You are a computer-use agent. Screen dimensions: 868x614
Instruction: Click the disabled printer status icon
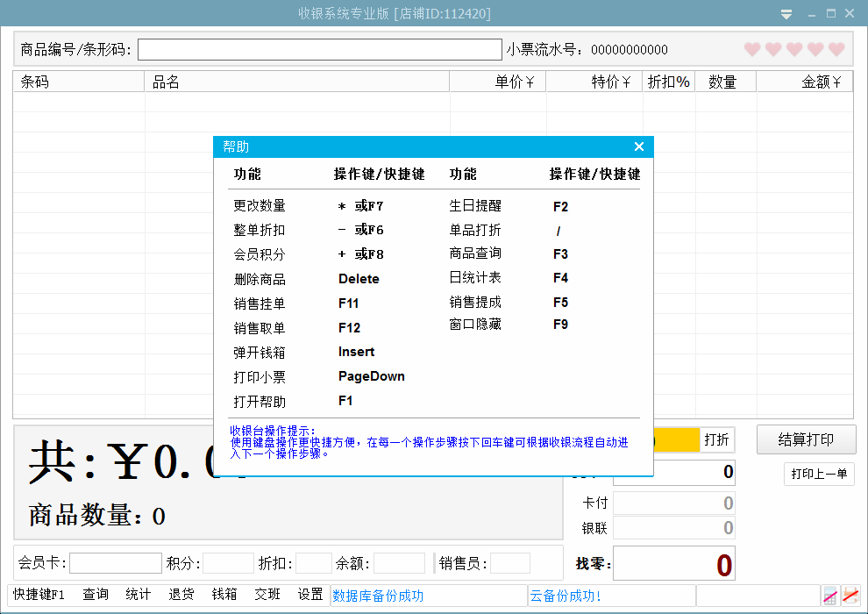[x=850, y=596]
